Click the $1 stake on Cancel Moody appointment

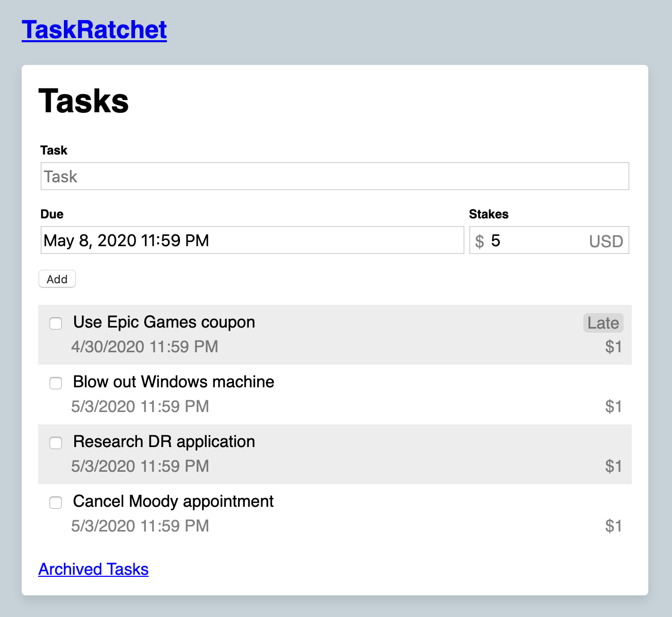coord(613,526)
